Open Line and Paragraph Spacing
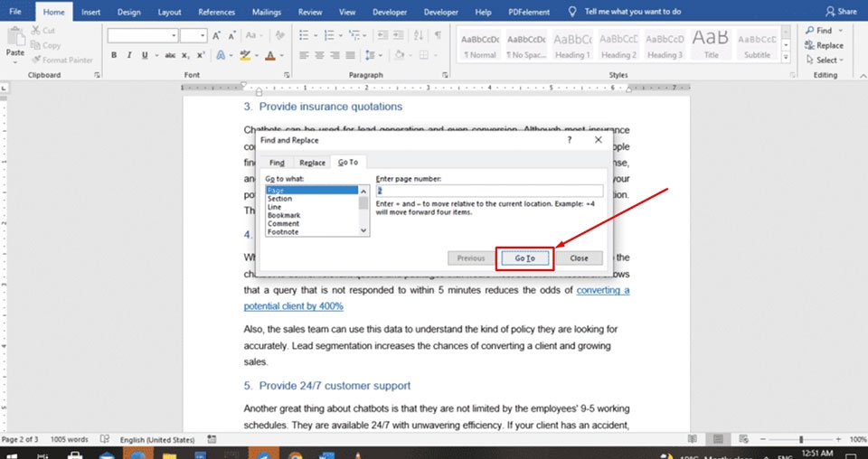This screenshot has width=868, height=459. coord(373,55)
